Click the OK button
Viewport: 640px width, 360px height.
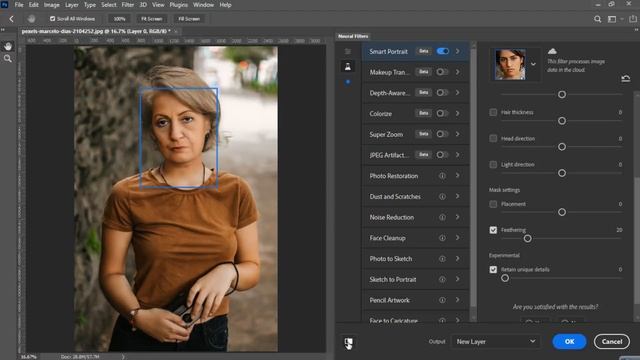click(569, 342)
